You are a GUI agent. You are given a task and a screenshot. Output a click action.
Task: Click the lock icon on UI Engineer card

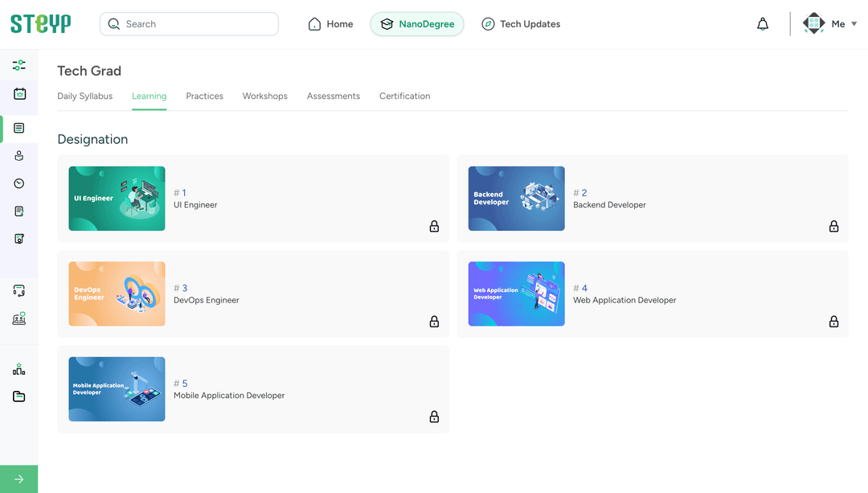tap(434, 226)
